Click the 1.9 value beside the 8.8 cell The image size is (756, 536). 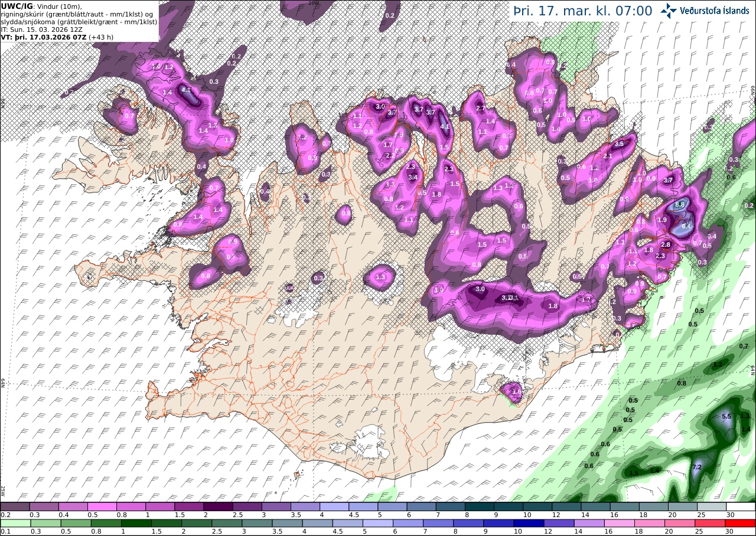(x=662, y=220)
